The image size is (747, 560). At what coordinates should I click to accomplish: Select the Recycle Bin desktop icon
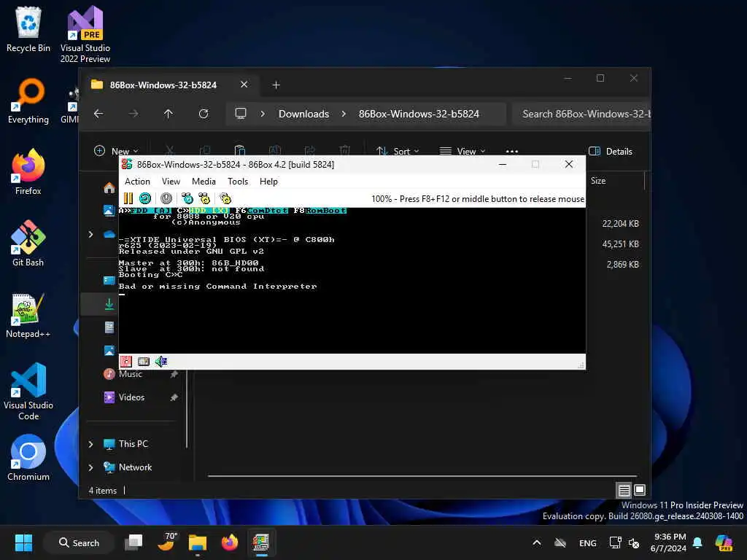pyautogui.click(x=28, y=29)
